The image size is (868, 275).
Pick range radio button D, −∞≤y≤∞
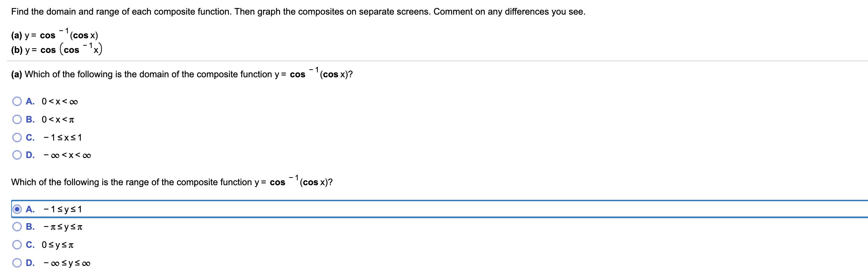point(17,263)
